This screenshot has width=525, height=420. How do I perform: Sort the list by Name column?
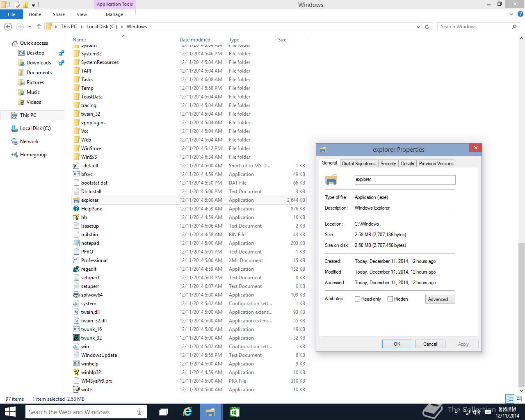click(123, 40)
